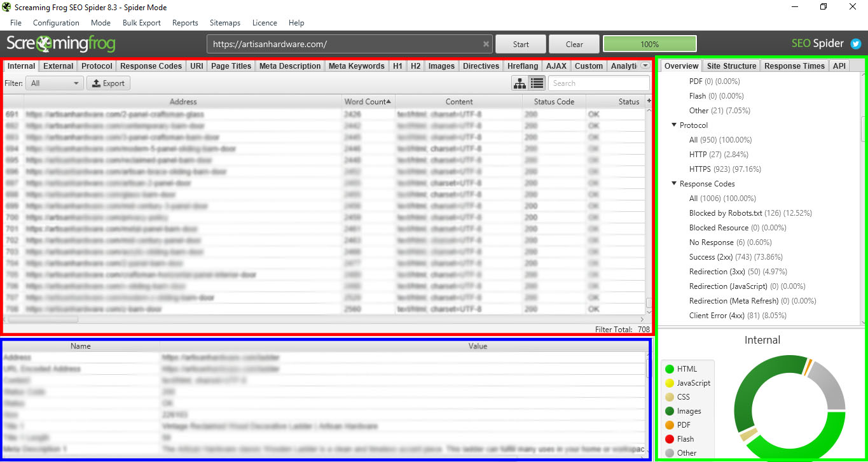Open the Directives tab
Image resolution: width=868 pixels, height=462 pixels.
pyautogui.click(x=481, y=66)
